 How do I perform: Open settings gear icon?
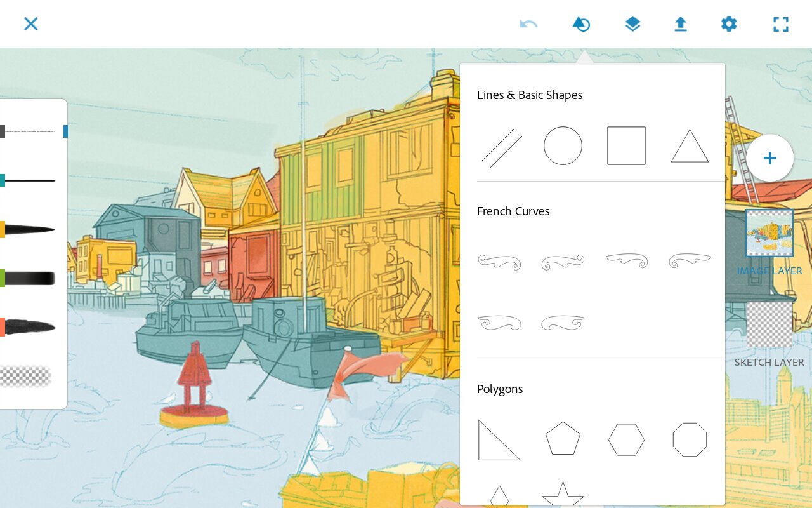pos(729,24)
